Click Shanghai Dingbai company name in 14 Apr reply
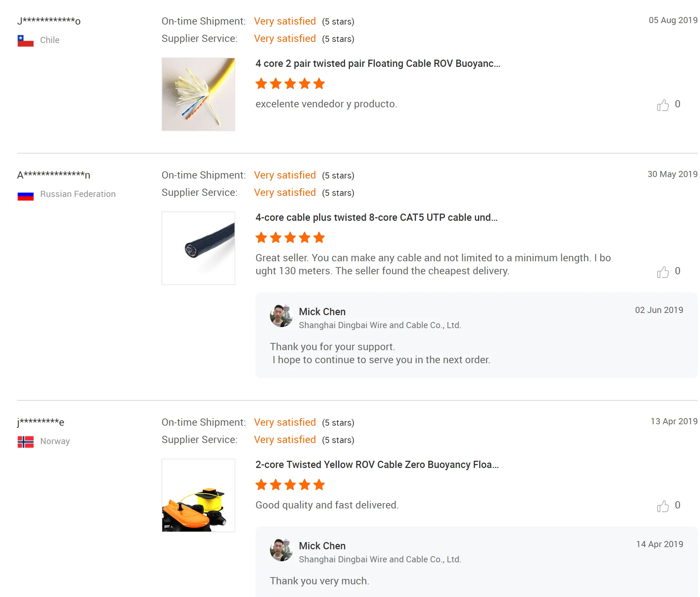The image size is (700, 597). 380,559
